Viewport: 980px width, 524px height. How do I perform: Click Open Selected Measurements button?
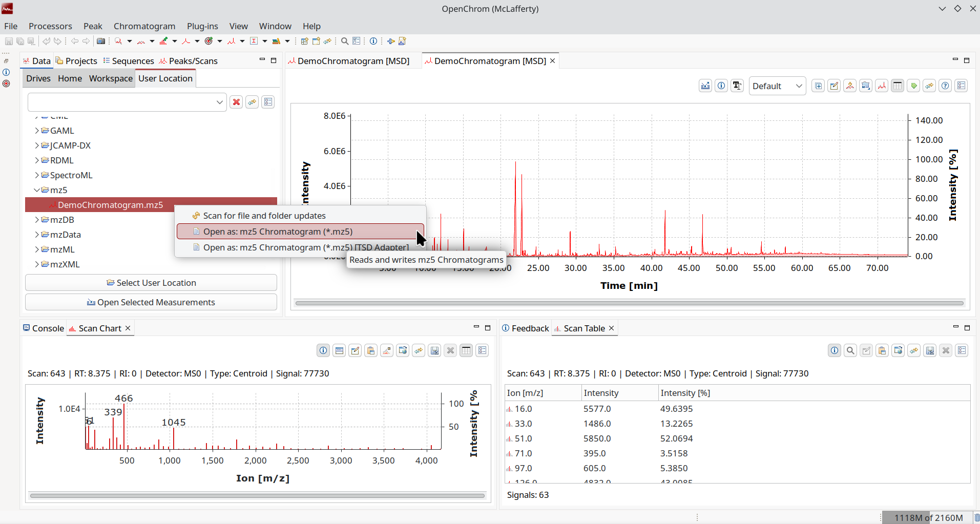(151, 302)
